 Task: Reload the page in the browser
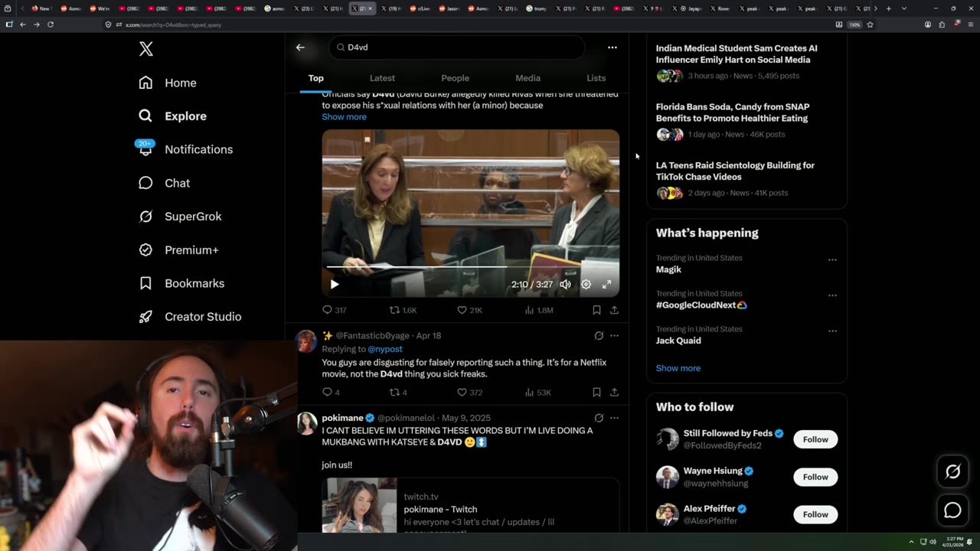(51, 24)
